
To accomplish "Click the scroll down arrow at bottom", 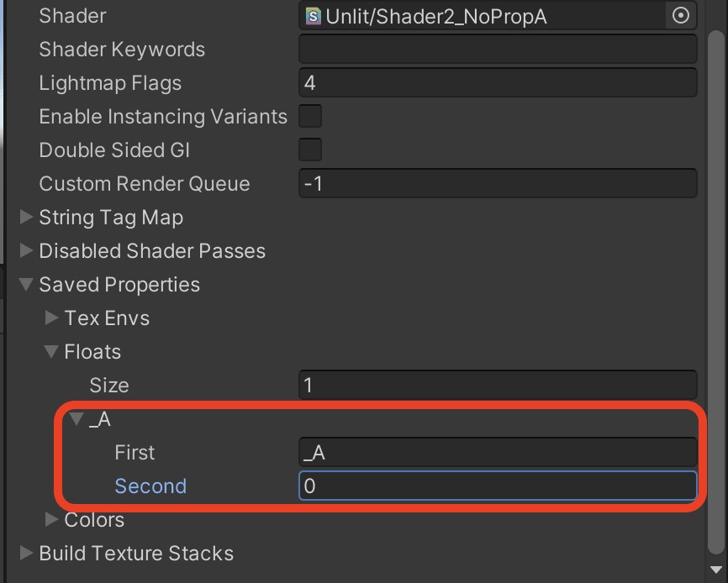I will 716,570.
